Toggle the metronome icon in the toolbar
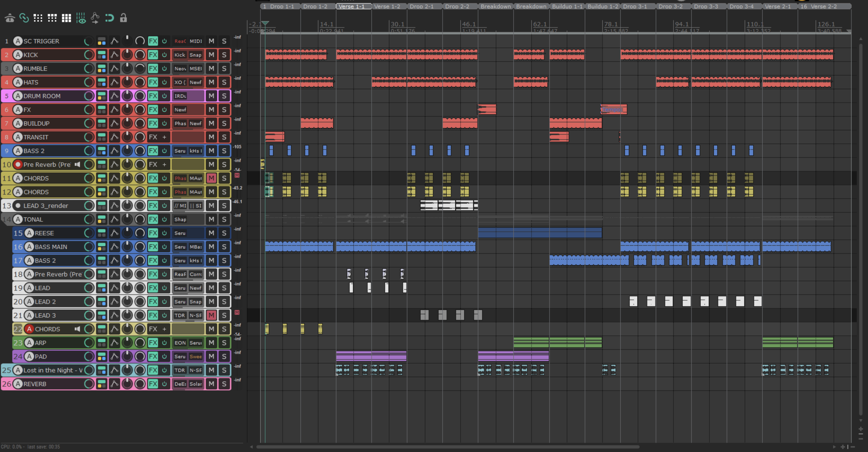Viewport: 868px width, 452px height. coord(10,18)
